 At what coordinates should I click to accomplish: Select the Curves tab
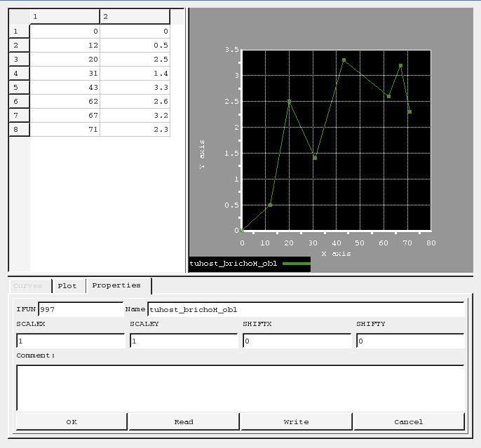[x=29, y=286]
